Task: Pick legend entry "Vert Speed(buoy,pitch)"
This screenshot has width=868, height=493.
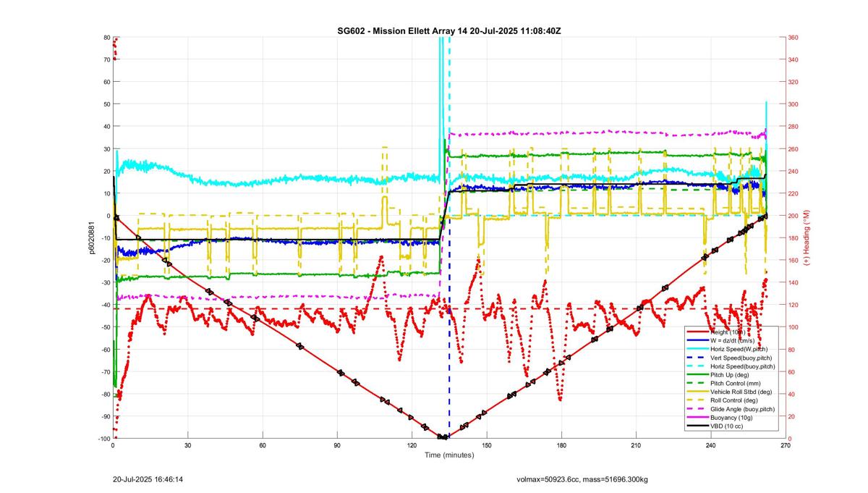Action: click(742, 358)
